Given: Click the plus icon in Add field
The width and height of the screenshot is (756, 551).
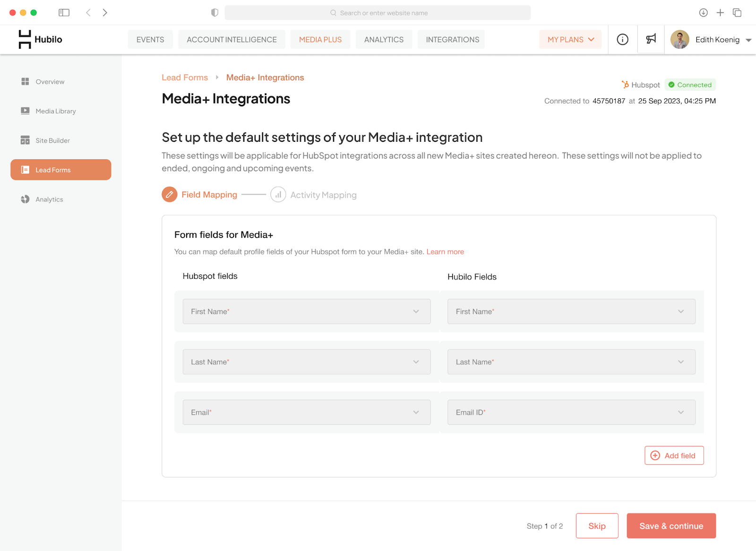Looking at the screenshot, I should (655, 456).
